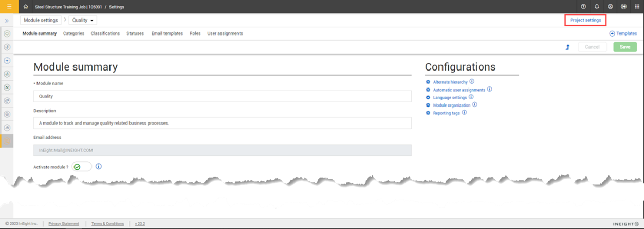Screen dimensions: 644x229
Task: Open the user profile icon
Action: pos(610,7)
